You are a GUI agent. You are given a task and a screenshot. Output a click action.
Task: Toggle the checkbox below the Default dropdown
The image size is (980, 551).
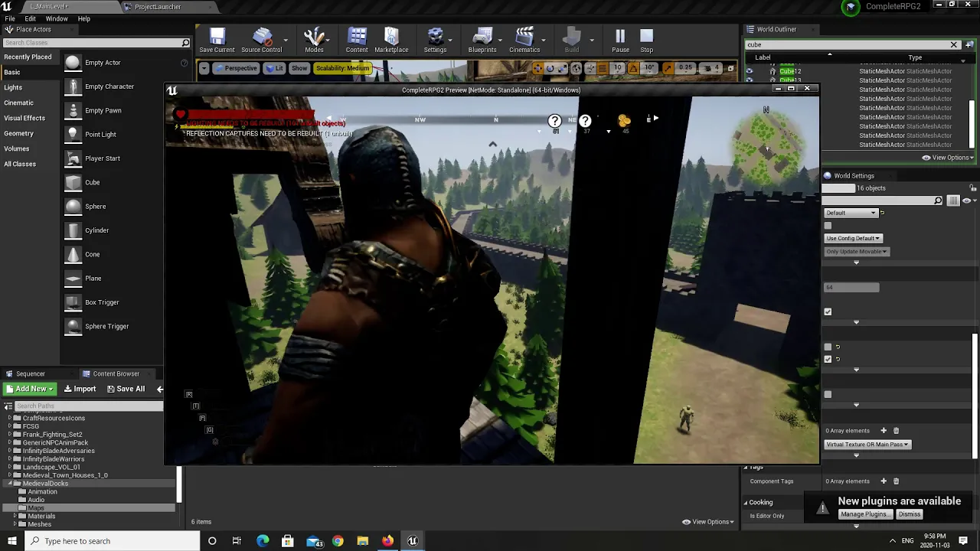click(x=828, y=226)
